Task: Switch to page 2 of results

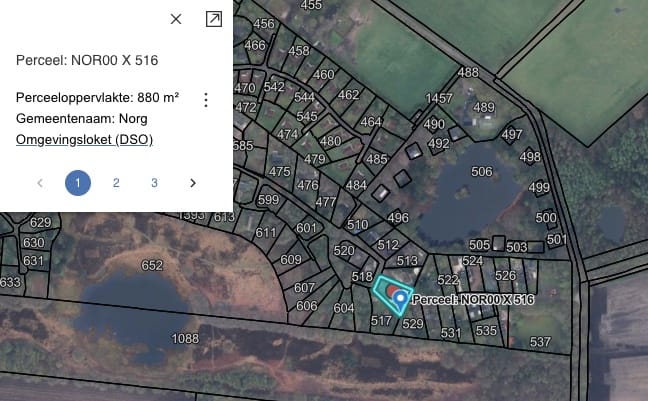Action: 116,183
